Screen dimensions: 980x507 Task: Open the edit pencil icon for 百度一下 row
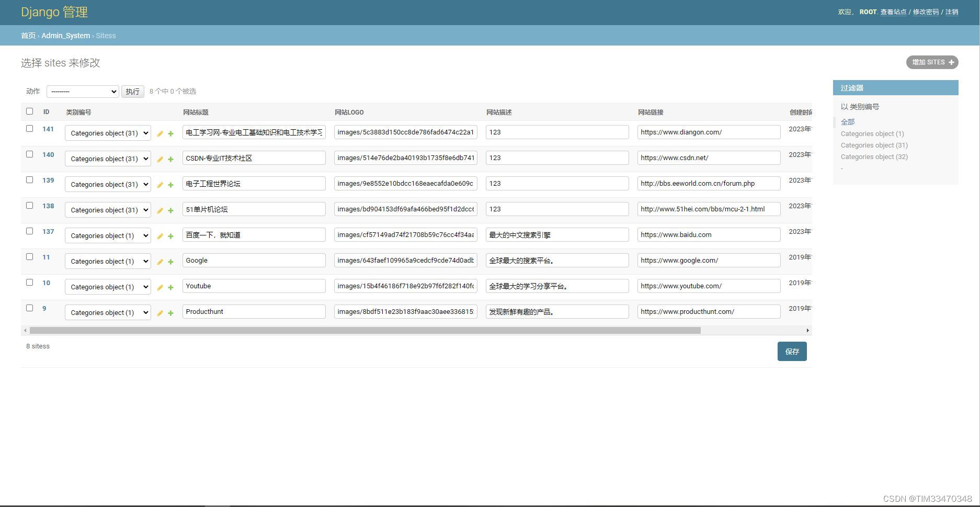click(x=159, y=236)
